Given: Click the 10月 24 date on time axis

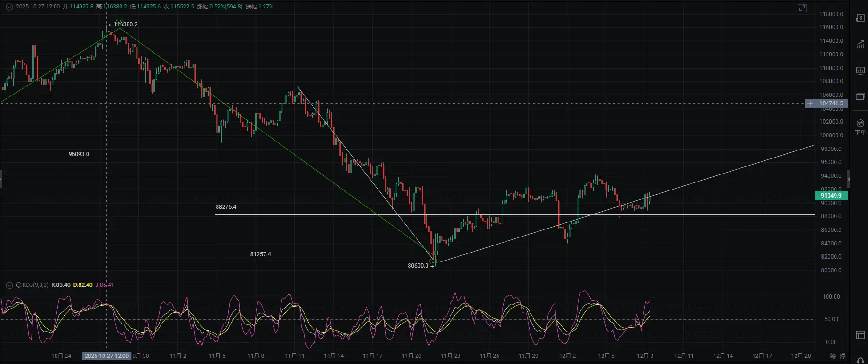Looking at the screenshot, I should [61, 356].
